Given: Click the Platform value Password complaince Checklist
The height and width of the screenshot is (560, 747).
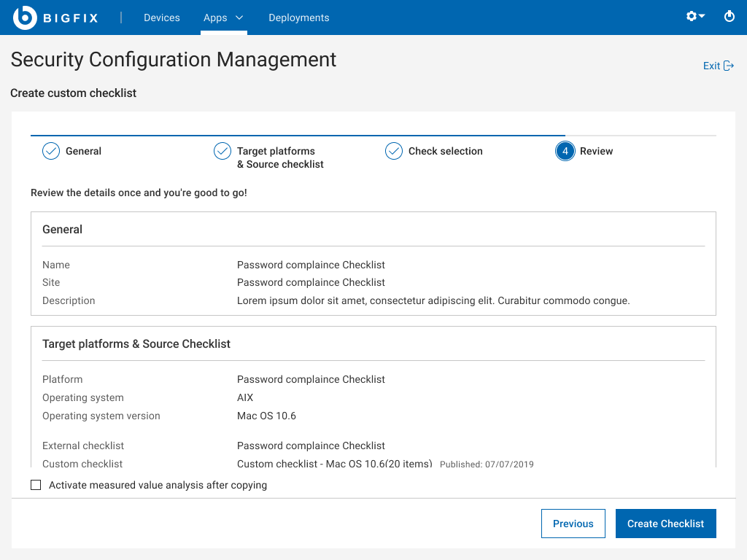Looking at the screenshot, I should pos(311,379).
